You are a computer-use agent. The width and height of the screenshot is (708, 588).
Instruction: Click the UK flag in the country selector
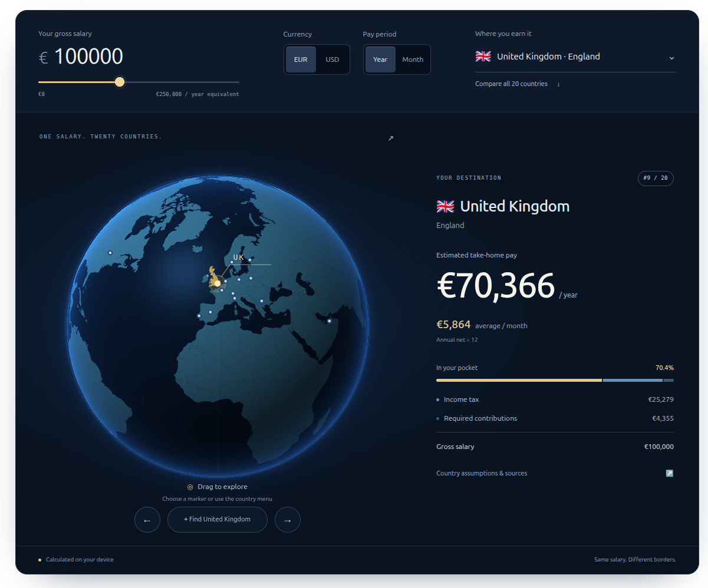pyautogui.click(x=483, y=57)
